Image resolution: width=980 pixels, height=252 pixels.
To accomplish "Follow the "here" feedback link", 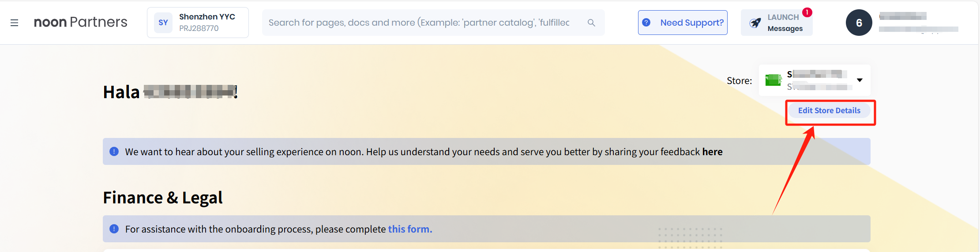I will point(712,152).
